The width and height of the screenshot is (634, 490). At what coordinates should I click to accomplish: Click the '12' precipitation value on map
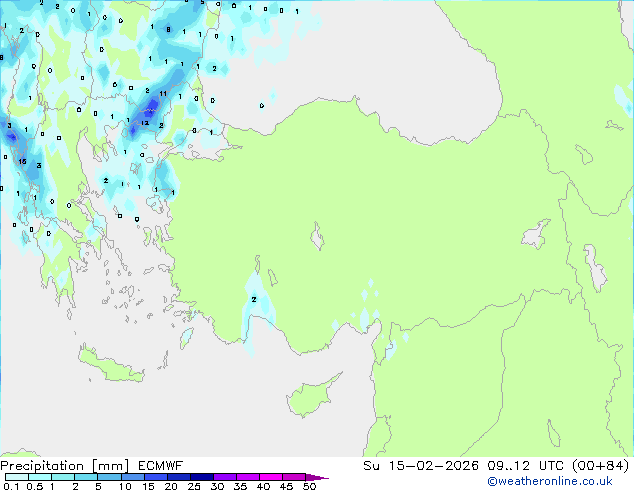145,123
